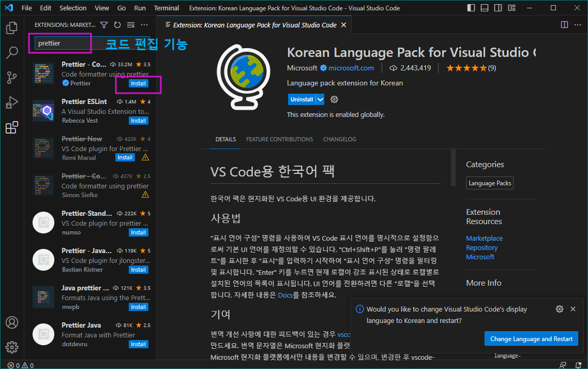
Task: Open the Selection menu
Action: 73,8
